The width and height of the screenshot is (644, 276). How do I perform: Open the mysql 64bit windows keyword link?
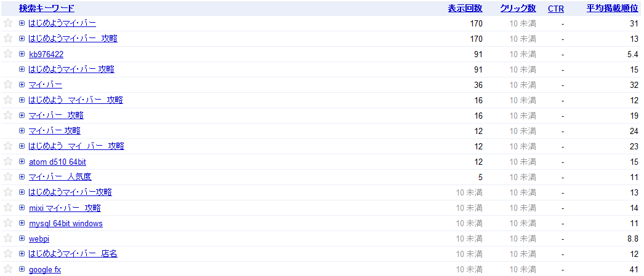65,223
